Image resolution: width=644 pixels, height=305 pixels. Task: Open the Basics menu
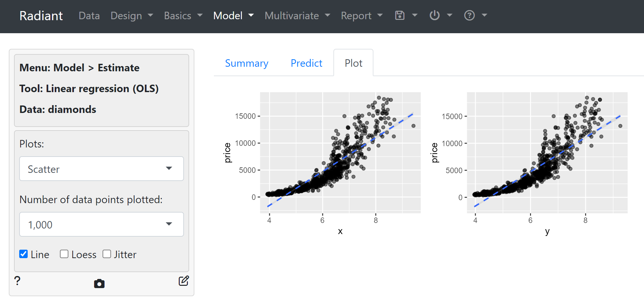click(177, 15)
